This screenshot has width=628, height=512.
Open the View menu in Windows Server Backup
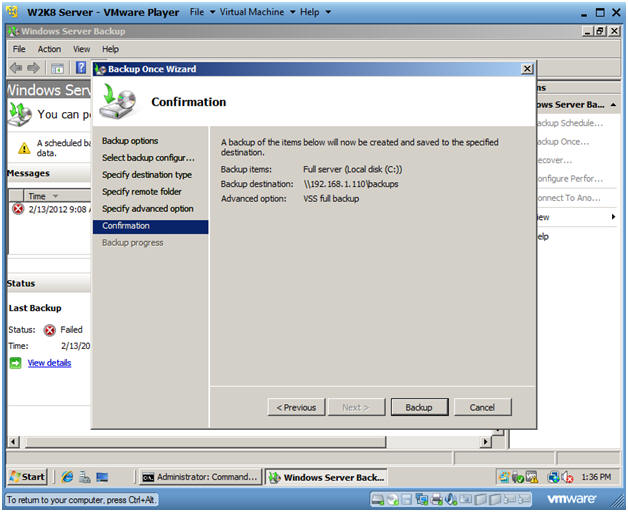tap(81, 49)
